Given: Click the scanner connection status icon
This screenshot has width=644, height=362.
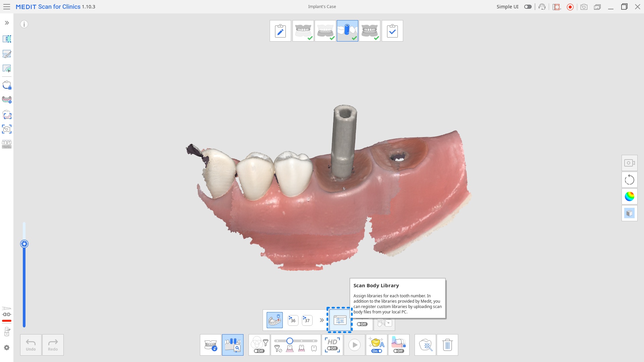Looking at the screenshot, I should pyautogui.click(x=7, y=314).
